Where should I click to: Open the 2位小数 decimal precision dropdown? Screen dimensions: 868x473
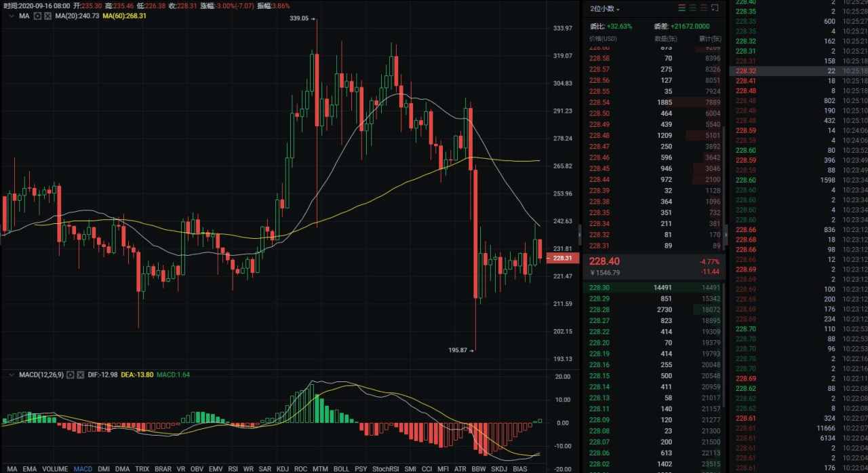coord(605,9)
